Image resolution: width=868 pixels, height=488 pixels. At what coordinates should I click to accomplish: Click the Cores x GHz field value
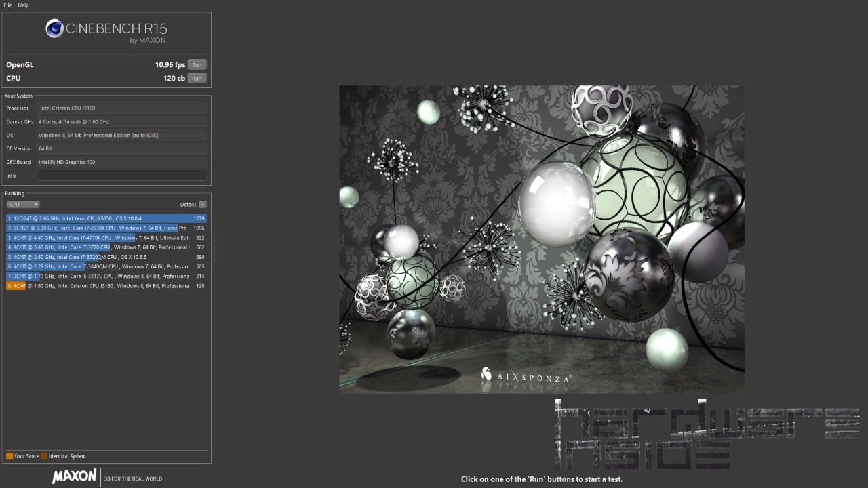[121, 122]
